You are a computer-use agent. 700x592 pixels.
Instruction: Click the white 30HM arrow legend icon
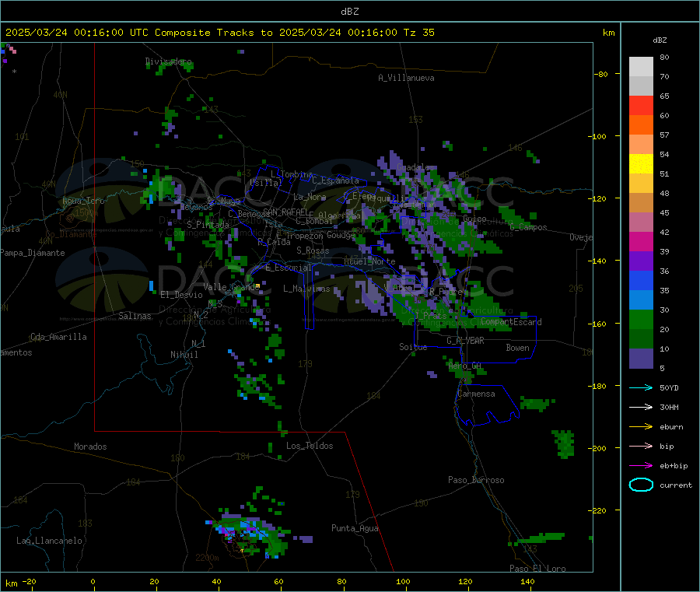[641, 407]
